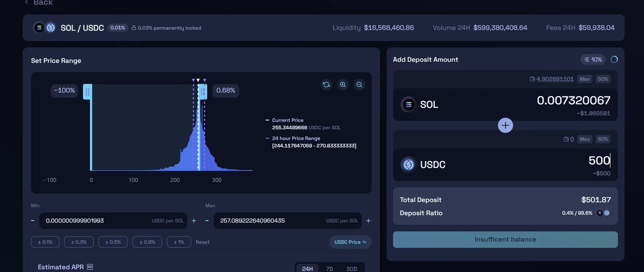Viewport: 644px width, 272px height.
Task: Click Max for SOL deposit
Action: pos(584,79)
